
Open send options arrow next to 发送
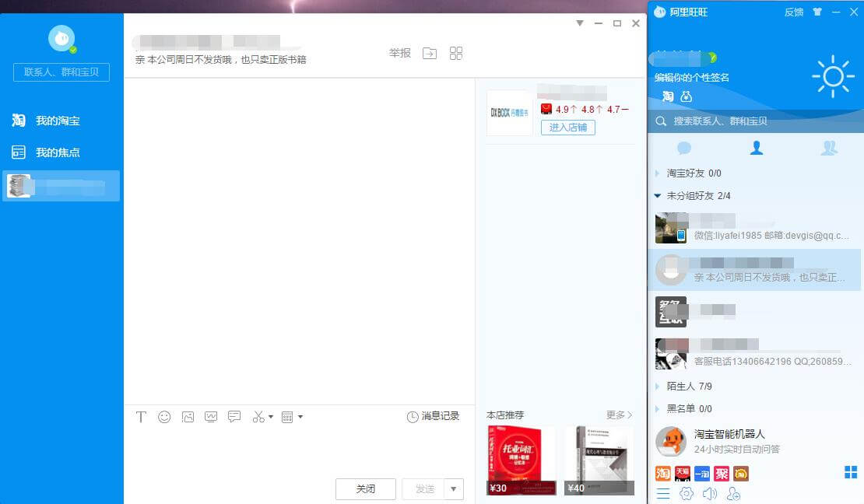pyautogui.click(x=454, y=489)
